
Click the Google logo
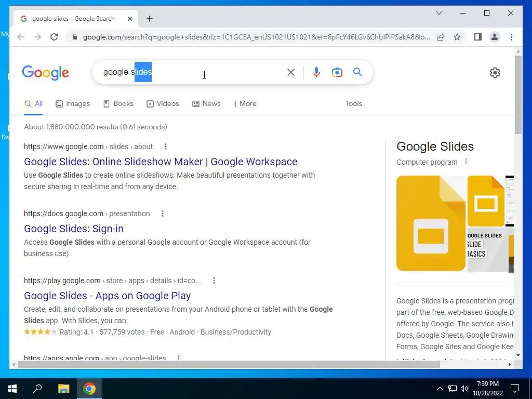pos(46,73)
